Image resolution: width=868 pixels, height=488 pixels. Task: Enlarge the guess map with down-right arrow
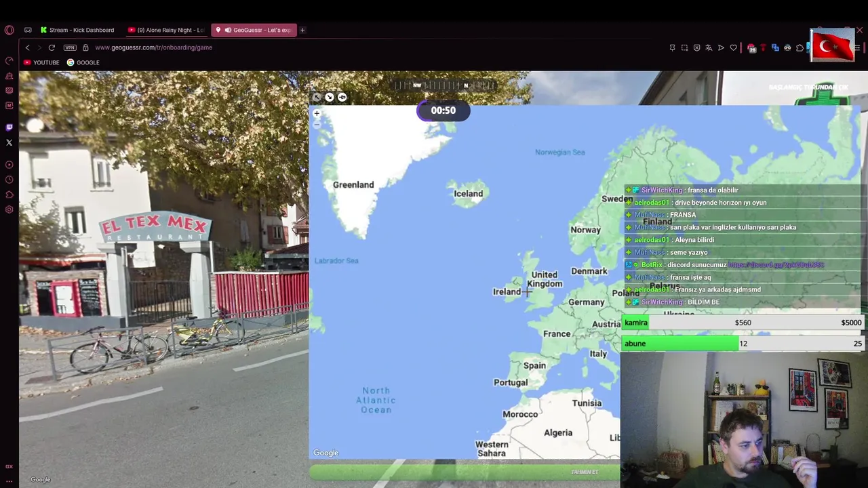330,97
